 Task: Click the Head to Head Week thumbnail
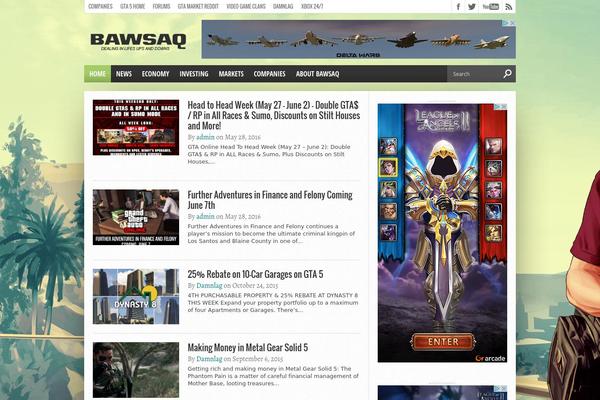pyautogui.click(x=136, y=127)
